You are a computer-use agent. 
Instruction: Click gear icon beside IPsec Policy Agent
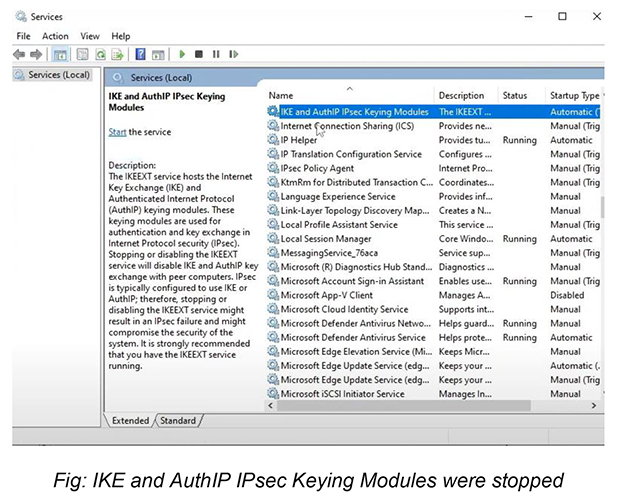[273, 168]
